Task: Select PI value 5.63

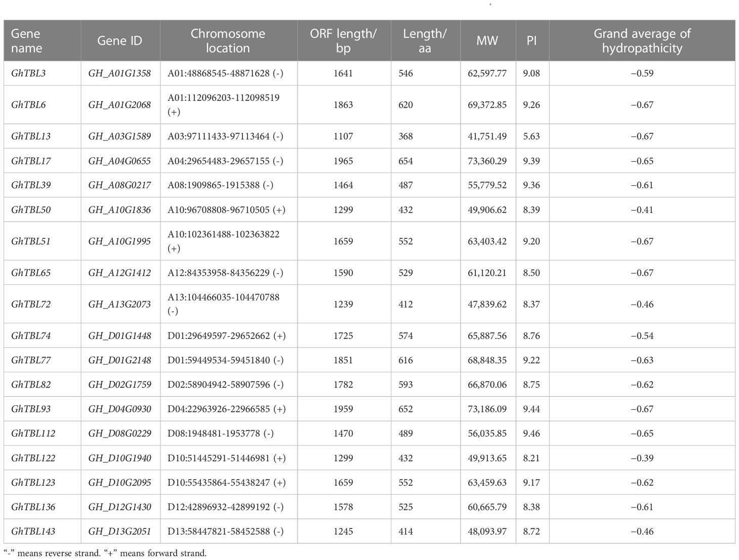Action: [x=531, y=136]
